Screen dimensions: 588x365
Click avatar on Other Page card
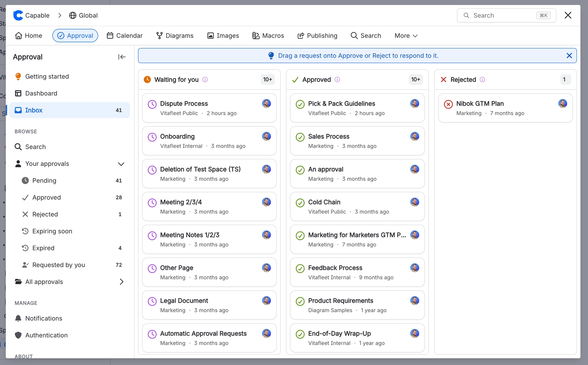point(266,268)
